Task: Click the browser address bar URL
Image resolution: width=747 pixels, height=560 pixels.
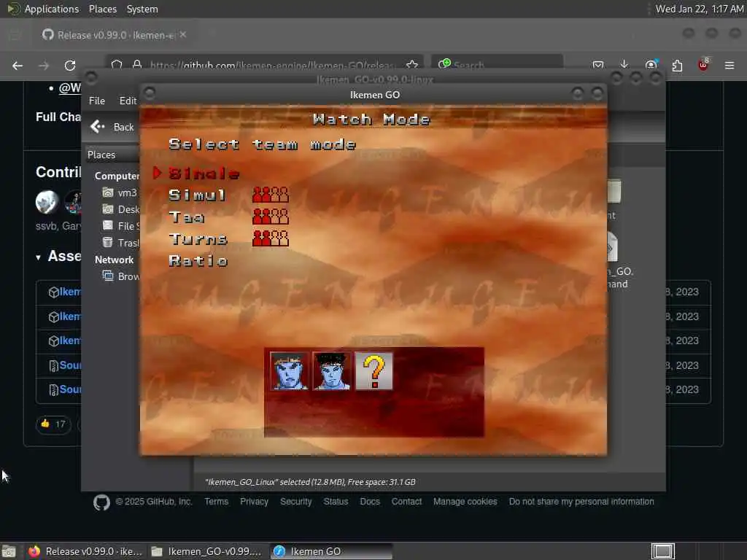Action: click(x=271, y=65)
